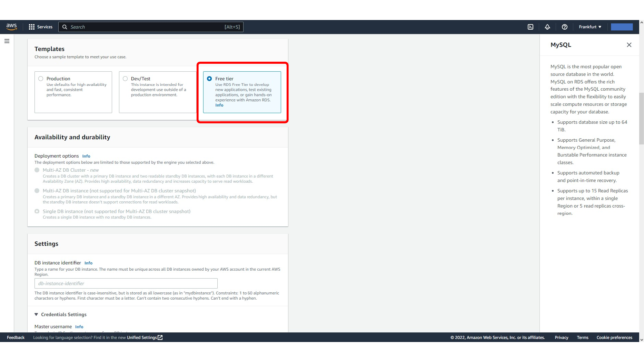This screenshot has height=362, width=644.
Task: Open the Services grid menu
Action: [x=32, y=27]
